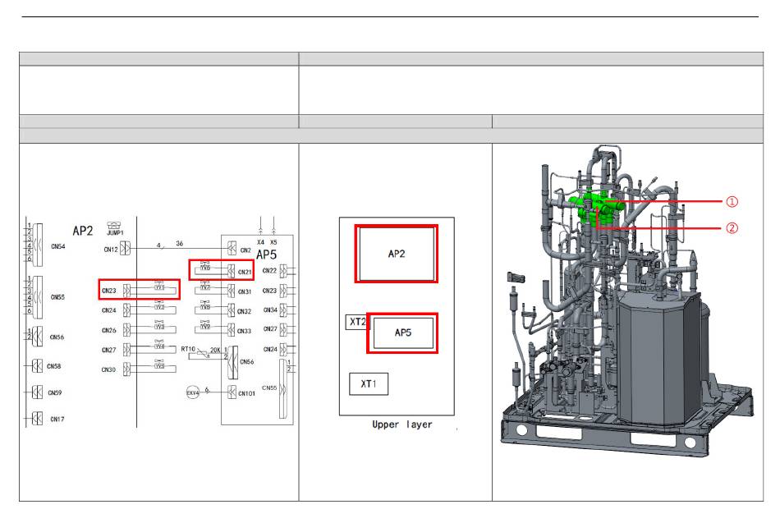780x532 pixels.
Task: Click the CN26 label
Action: [109, 331]
